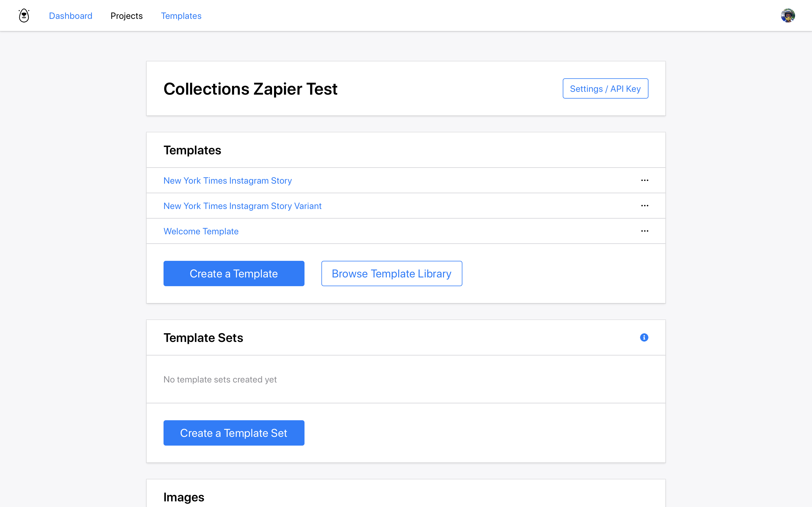Click Create a Template button
This screenshot has width=812, height=507.
pyautogui.click(x=234, y=273)
